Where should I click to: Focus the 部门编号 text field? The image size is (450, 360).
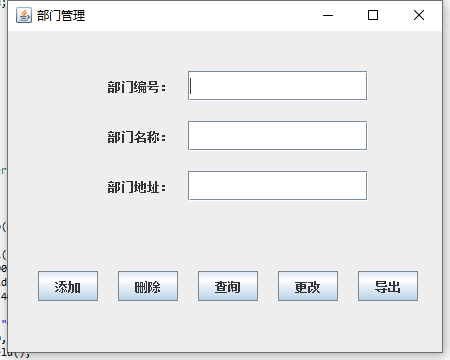(278, 85)
